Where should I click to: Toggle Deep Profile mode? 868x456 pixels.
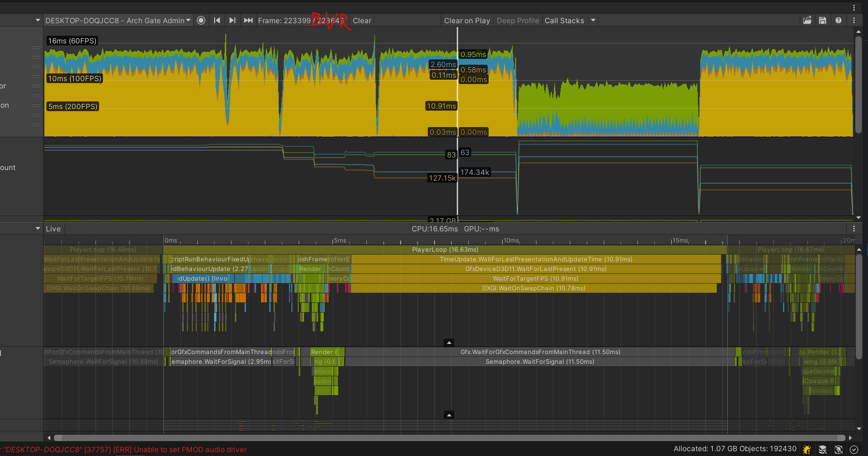click(518, 20)
